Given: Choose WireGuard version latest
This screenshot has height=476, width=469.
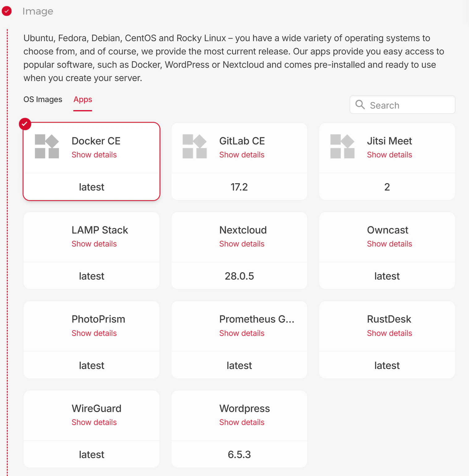Looking at the screenshot, I should pos(92,454).
